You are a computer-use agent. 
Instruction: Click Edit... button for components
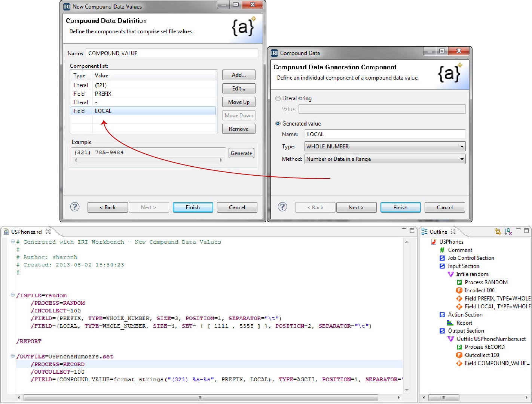(x=239, y=89)
